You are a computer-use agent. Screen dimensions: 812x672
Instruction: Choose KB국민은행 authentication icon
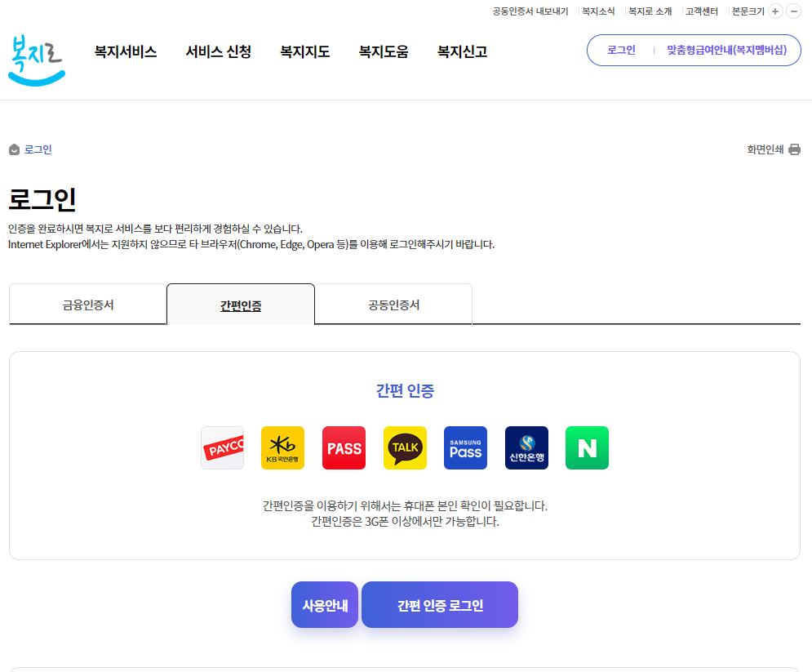(282, 447)
